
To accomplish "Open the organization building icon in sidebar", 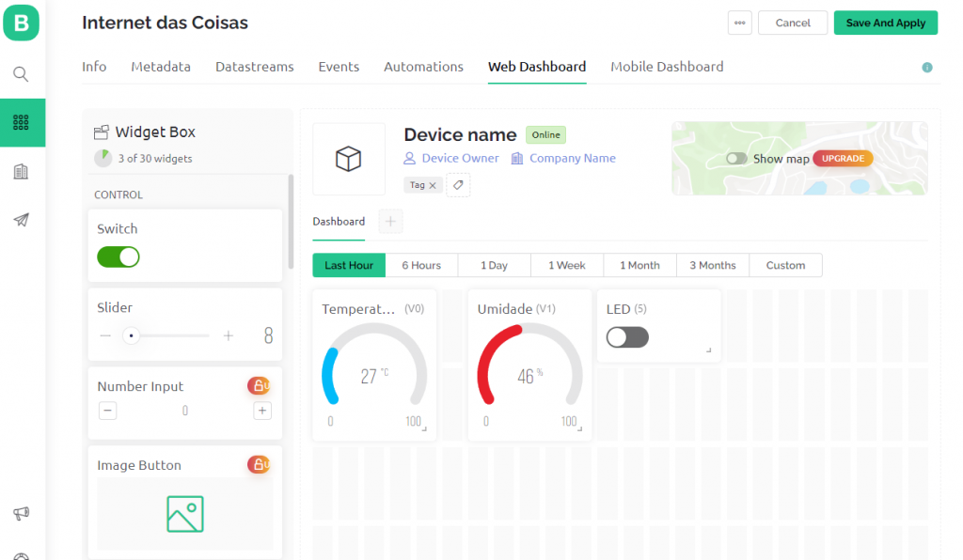I will point(21,172).
